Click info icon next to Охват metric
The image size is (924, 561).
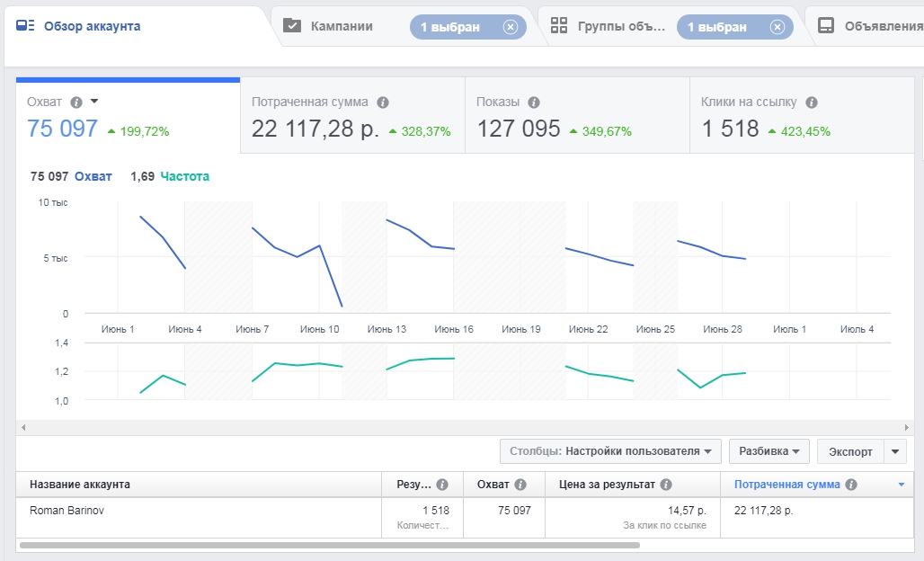click(x=76, y=102)
